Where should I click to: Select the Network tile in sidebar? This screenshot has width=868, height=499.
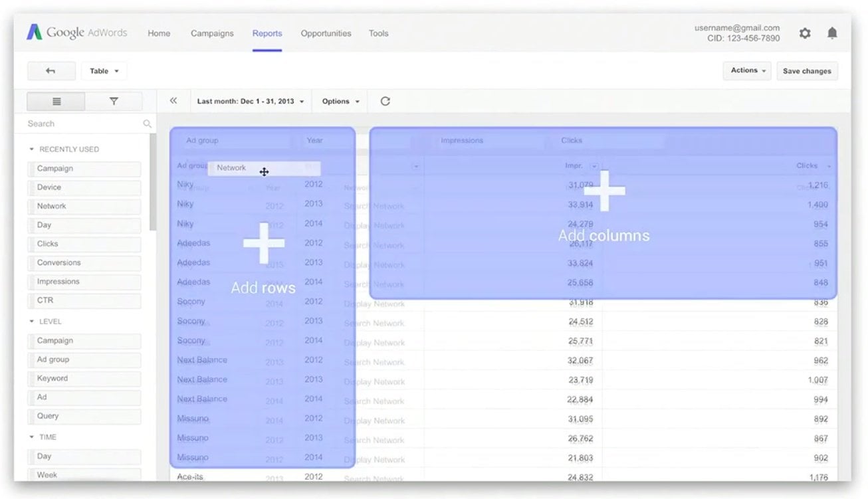point(84,206)
